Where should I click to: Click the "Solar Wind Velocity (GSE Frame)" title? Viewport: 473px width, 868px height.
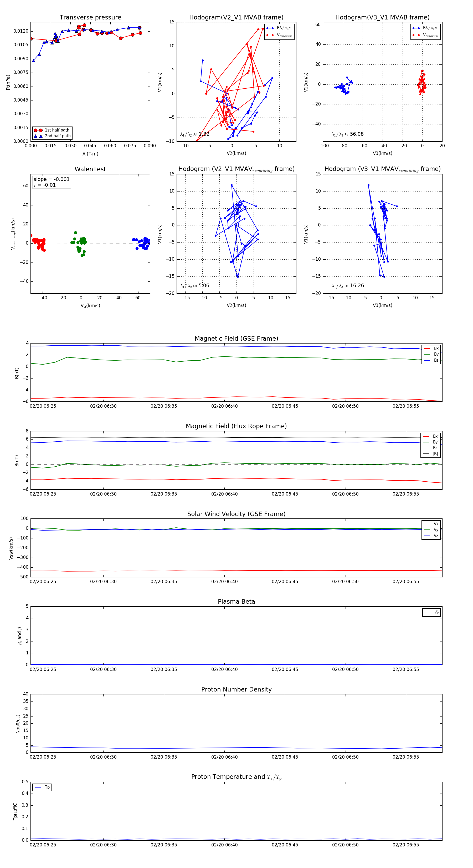pyautogui.click(x=236, y=514)
